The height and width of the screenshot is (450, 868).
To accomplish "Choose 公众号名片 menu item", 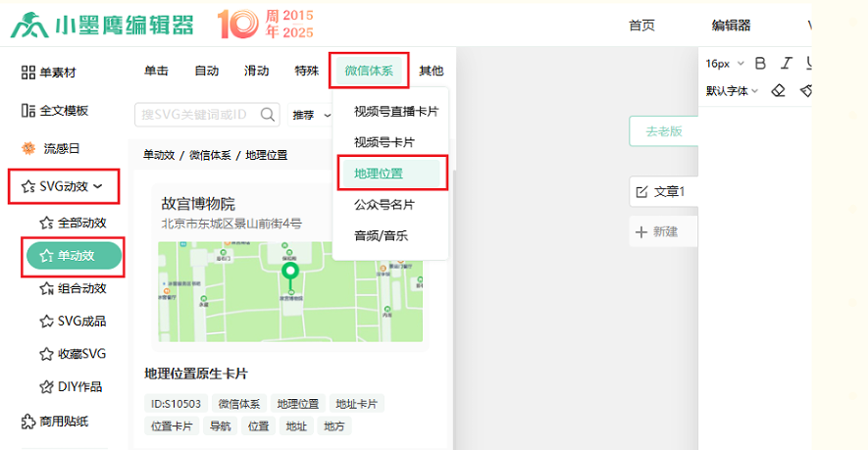I will [384, 204].
